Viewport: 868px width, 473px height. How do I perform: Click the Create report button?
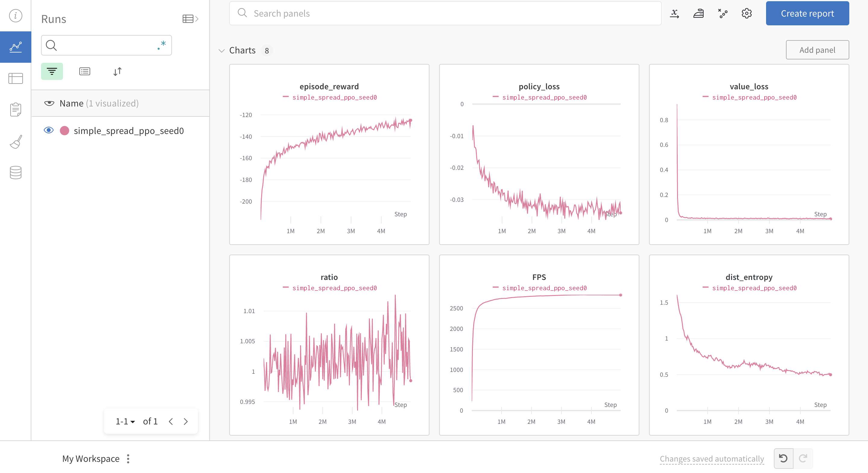click(x=807, y=14)
